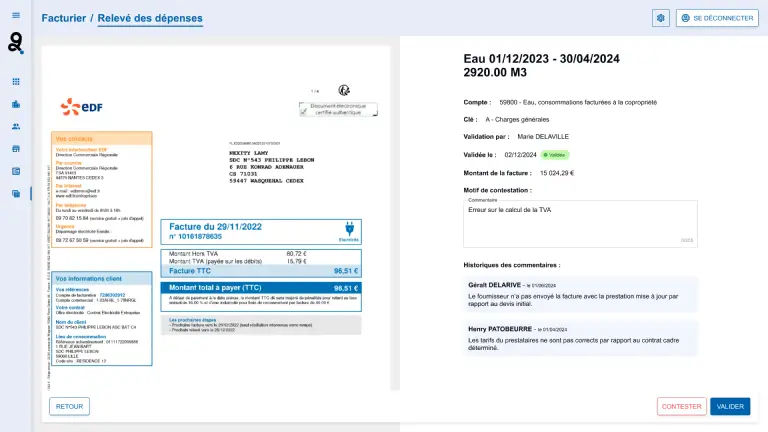Click 'Montant total à payer (TTC)' bar
The image size is (768, 432).
pyautogui.click(x=261, y=288)
